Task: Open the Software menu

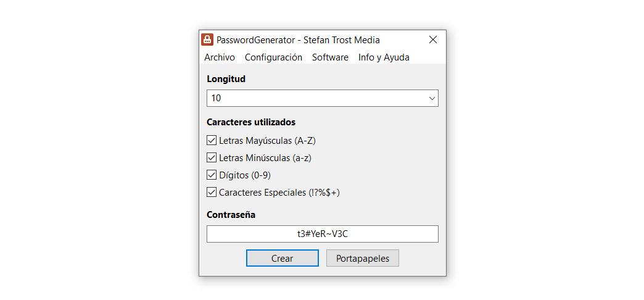Action: (x=330, y=57)
